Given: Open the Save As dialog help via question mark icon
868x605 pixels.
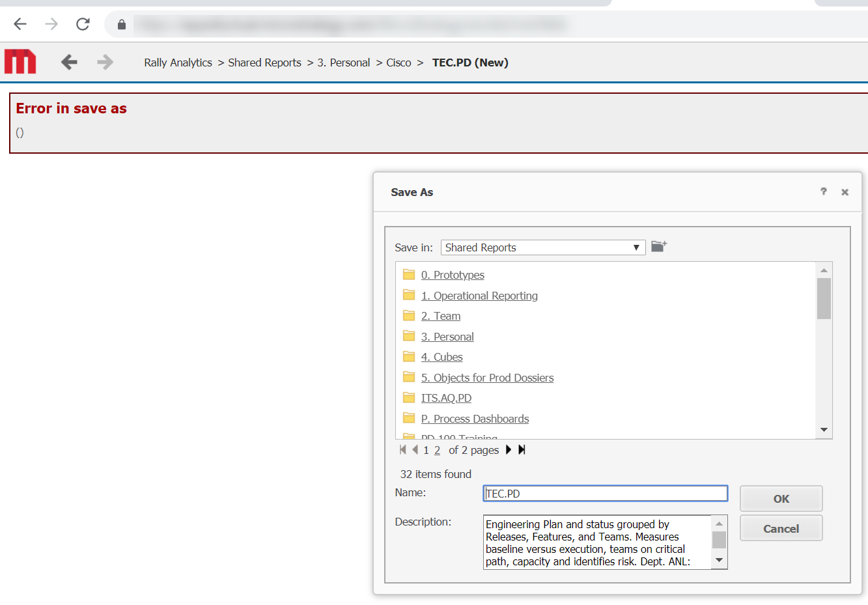Looking at the screenshot, I should [x=823, y=191].
